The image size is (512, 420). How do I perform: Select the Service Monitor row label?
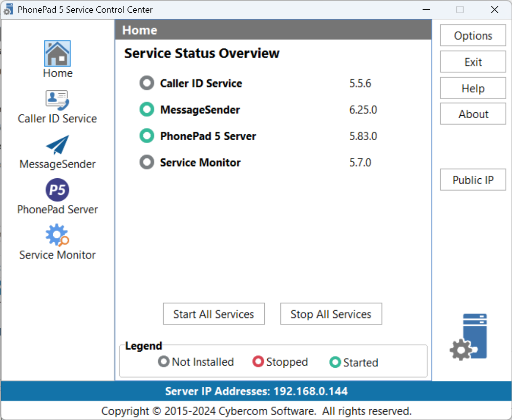(200, 163)
